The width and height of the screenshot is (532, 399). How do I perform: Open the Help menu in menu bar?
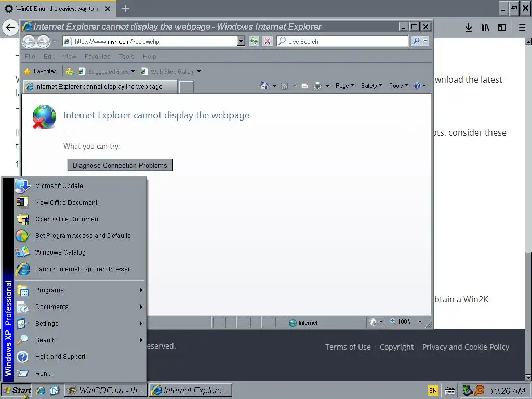tap(149, 56)
